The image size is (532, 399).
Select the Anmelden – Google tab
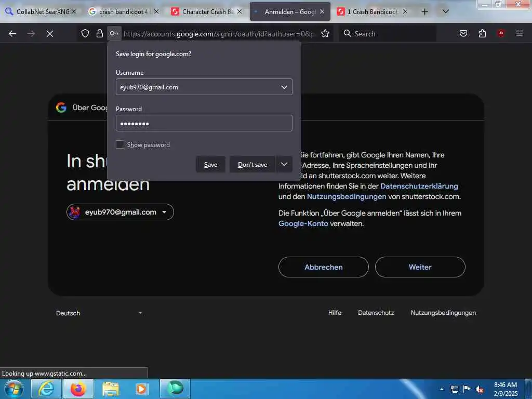(x=289, y=11)
